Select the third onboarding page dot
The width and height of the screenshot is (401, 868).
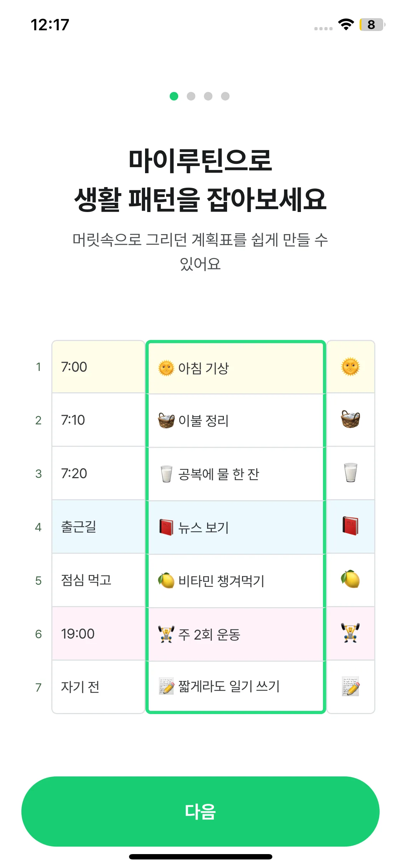[x=208, y=96]
